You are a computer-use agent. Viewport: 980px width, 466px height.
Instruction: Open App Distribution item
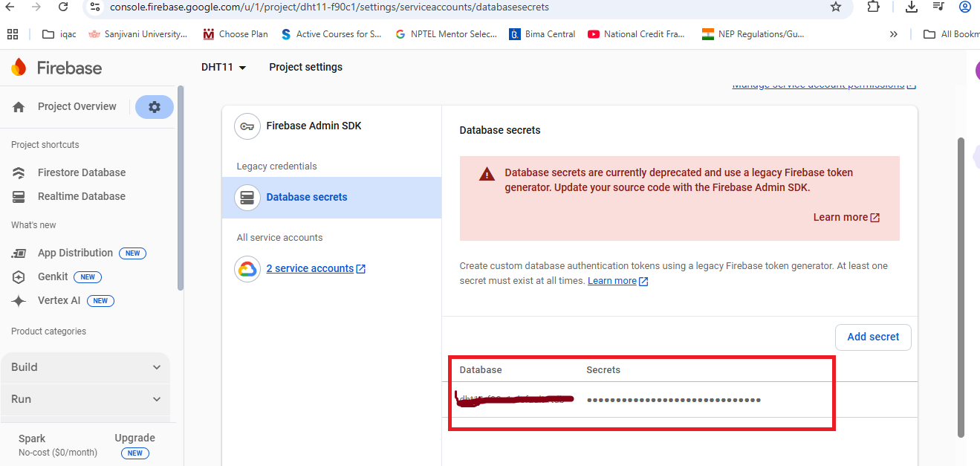pos(75,253)
